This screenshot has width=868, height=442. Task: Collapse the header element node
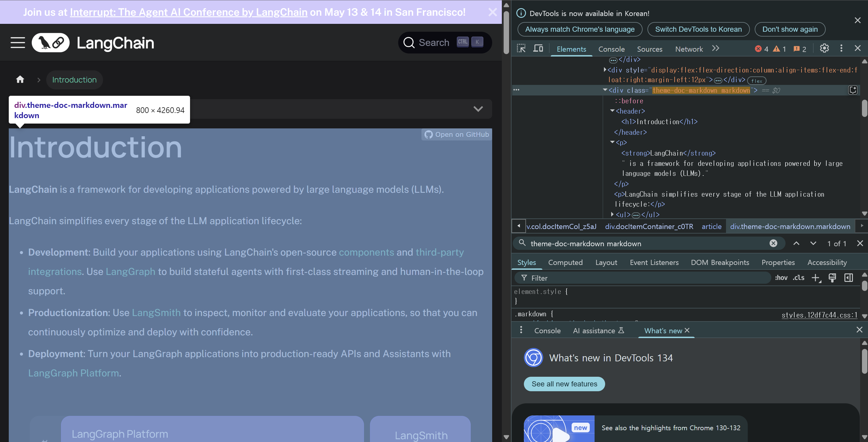coord(612,111)
